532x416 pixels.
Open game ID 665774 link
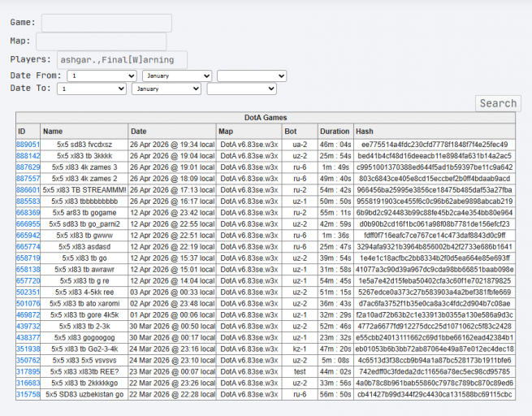(28, 247)
